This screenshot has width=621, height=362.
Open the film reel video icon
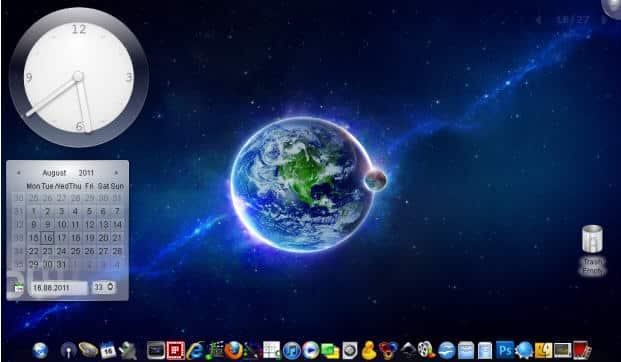[x=426, y=351]
